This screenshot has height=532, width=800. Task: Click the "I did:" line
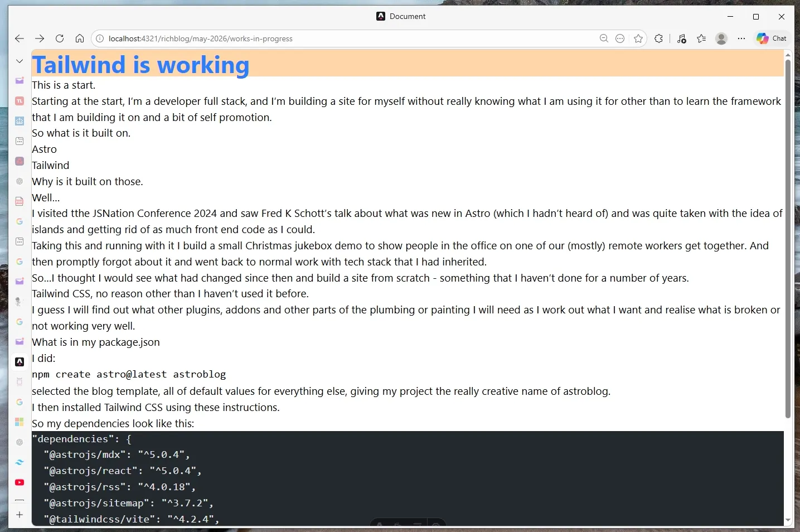click(43, 358)
